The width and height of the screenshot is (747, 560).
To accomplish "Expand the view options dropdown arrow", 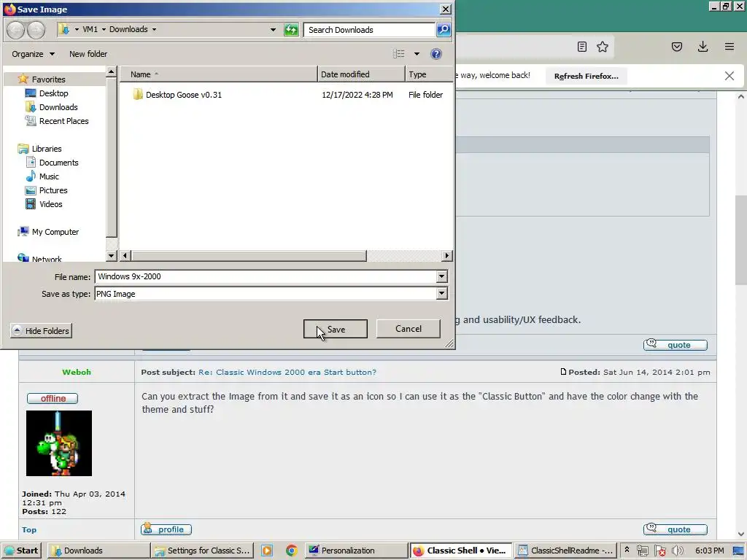I will click(x=417, y=54).
